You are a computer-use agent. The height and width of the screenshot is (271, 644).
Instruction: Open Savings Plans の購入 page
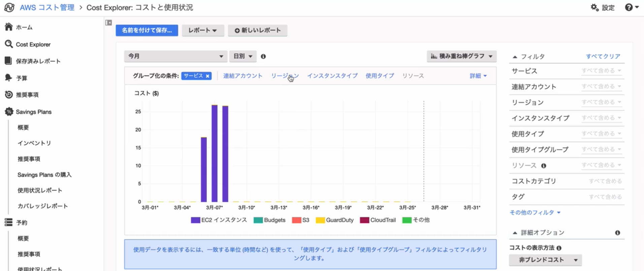point(44,175)
